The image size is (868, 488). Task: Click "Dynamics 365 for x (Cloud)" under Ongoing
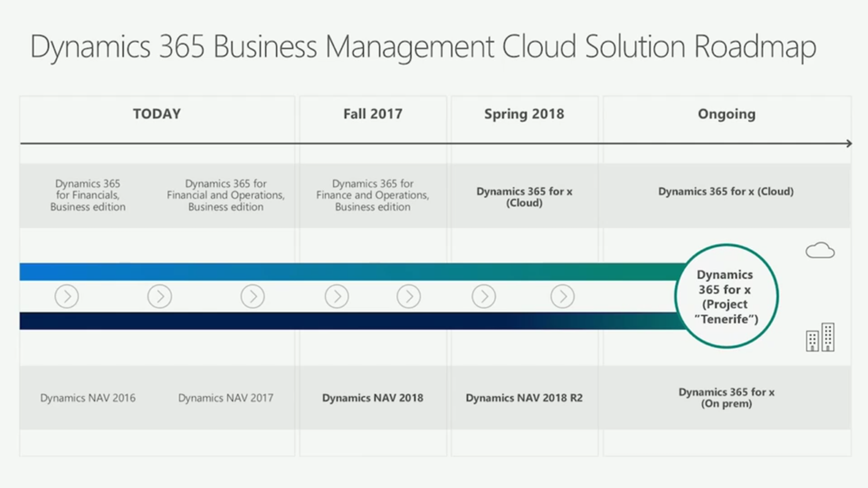pos(726,191)
